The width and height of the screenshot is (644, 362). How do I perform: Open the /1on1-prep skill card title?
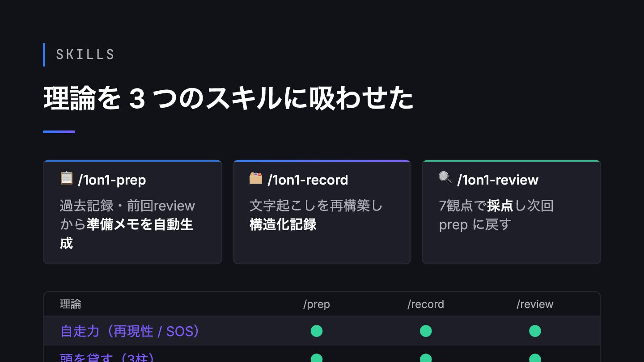112,180
